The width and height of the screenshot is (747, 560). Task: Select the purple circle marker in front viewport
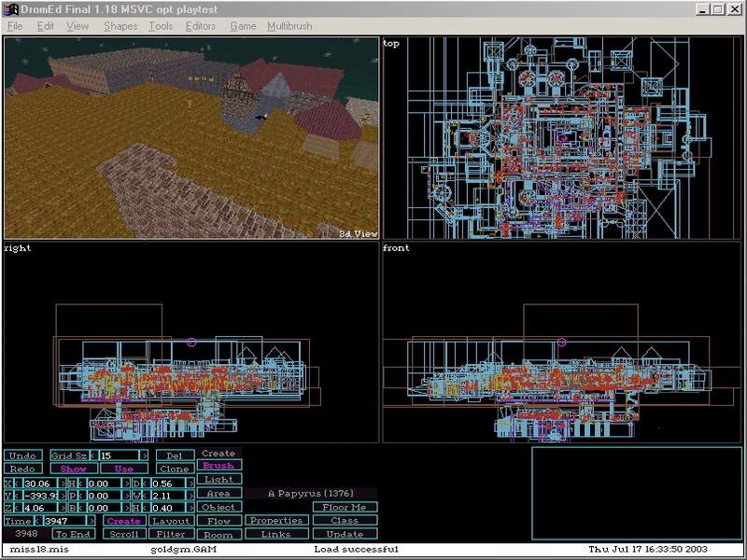(x=562, y=342)
